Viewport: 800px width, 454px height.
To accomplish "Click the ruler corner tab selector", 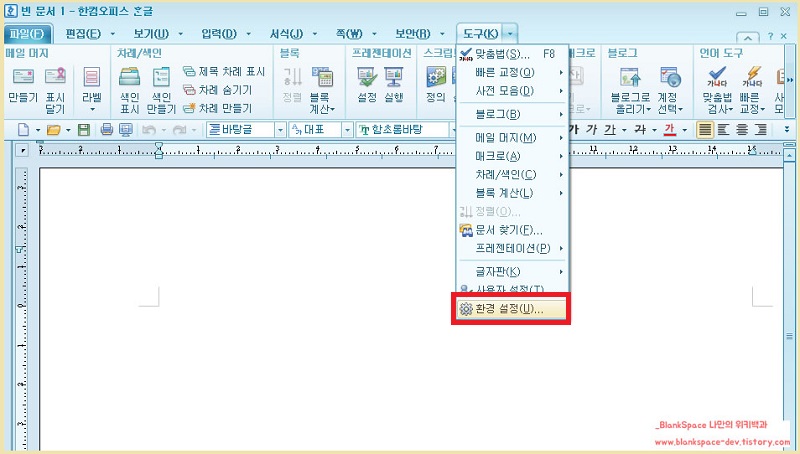I will click(x=22, y=150).
